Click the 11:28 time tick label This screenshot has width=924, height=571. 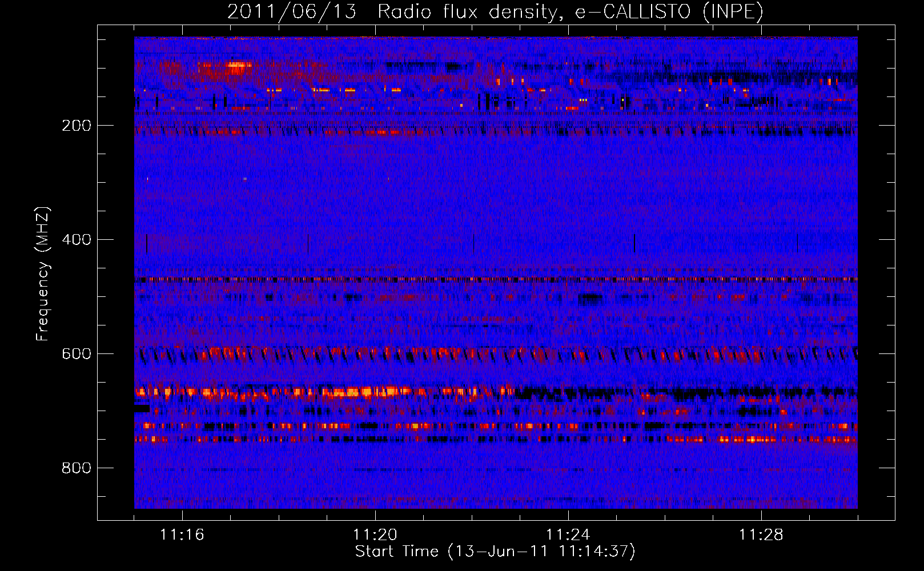click(761, 535)
